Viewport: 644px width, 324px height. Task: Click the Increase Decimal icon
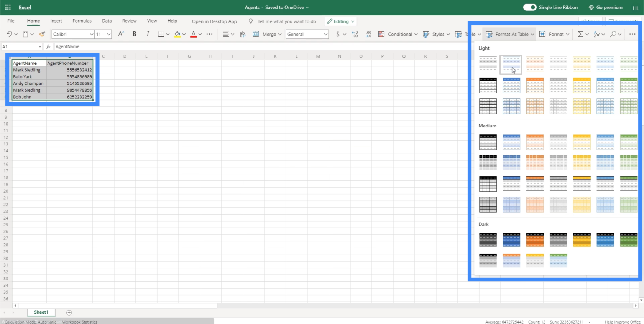pyautogui.click(x=355, y=34)
